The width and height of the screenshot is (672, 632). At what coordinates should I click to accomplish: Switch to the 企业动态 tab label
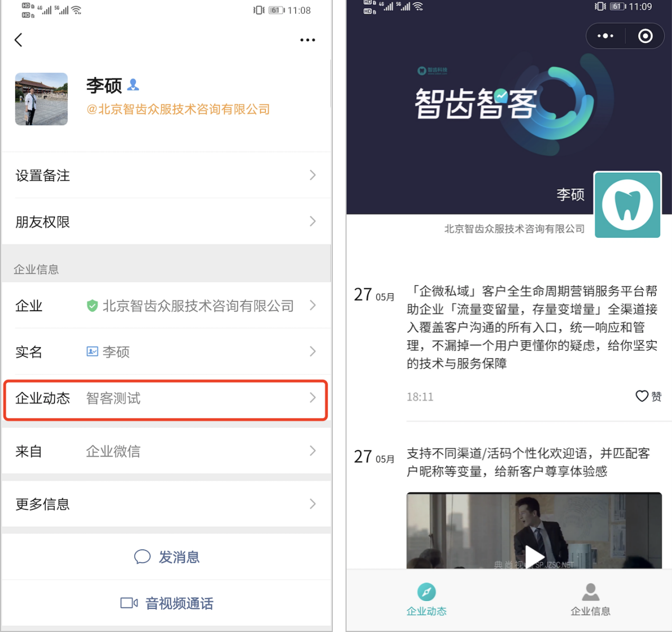(426, 611)
